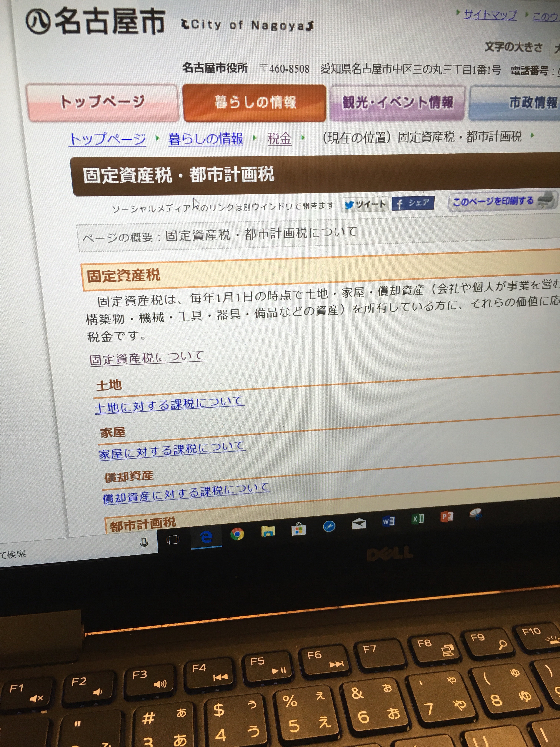Launch Microsoft Excel from the taskbar
Image resolution: width=560 pixels, height=747 pixels.
click(418, 519)
